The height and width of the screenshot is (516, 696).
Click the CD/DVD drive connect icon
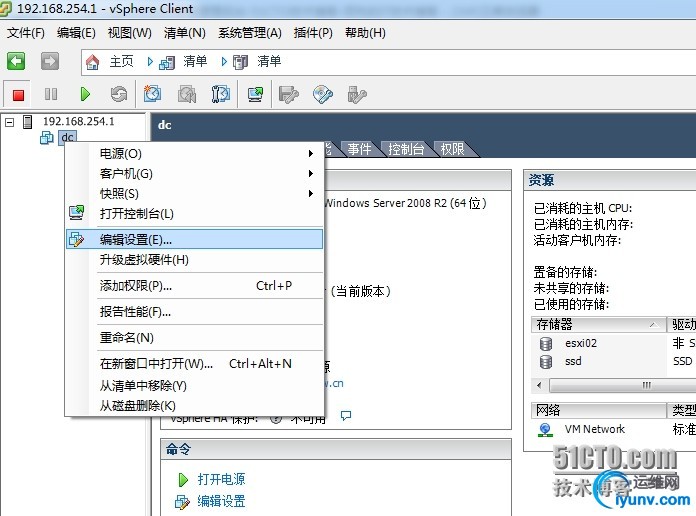point(323,94)
